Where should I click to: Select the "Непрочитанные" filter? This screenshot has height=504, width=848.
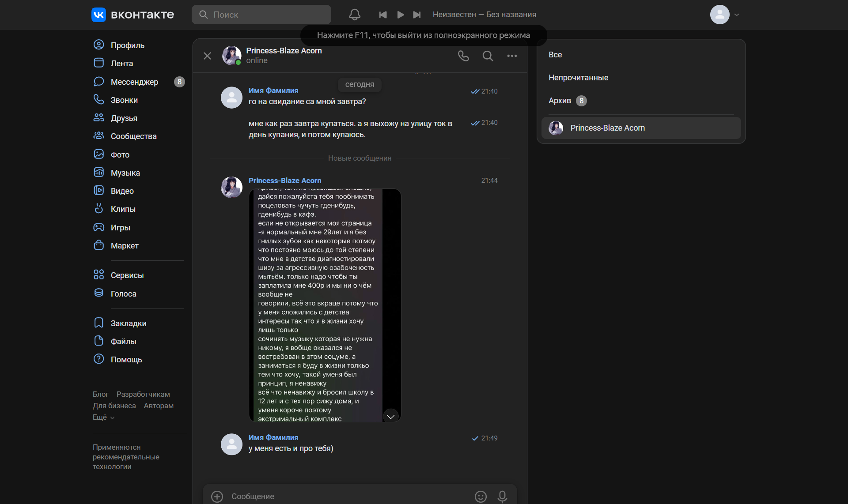(578, 78)
